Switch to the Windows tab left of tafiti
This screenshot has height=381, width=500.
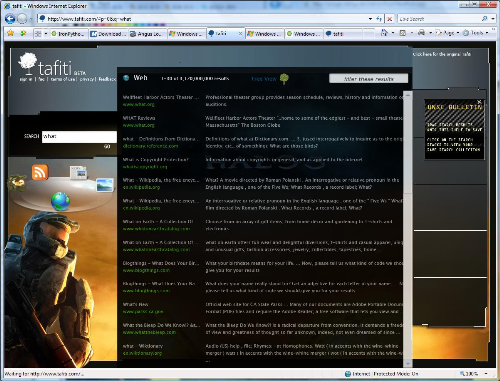[186, 34]
